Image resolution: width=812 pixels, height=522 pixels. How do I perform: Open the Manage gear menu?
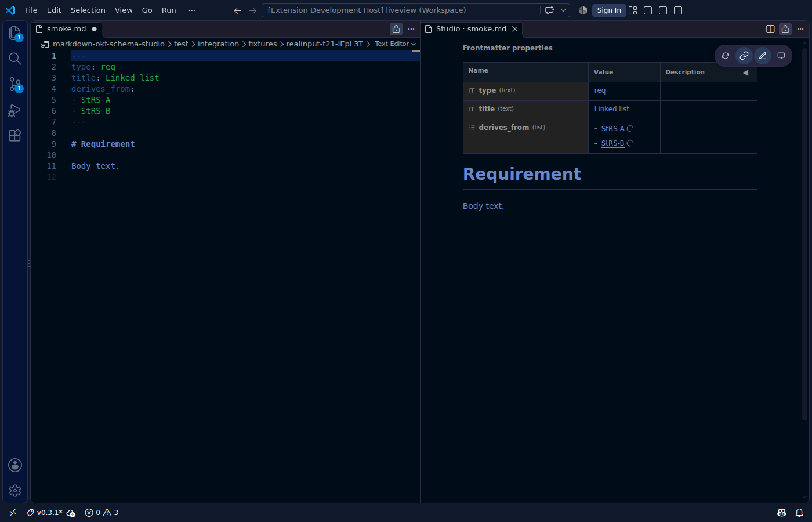click(15, 491)
